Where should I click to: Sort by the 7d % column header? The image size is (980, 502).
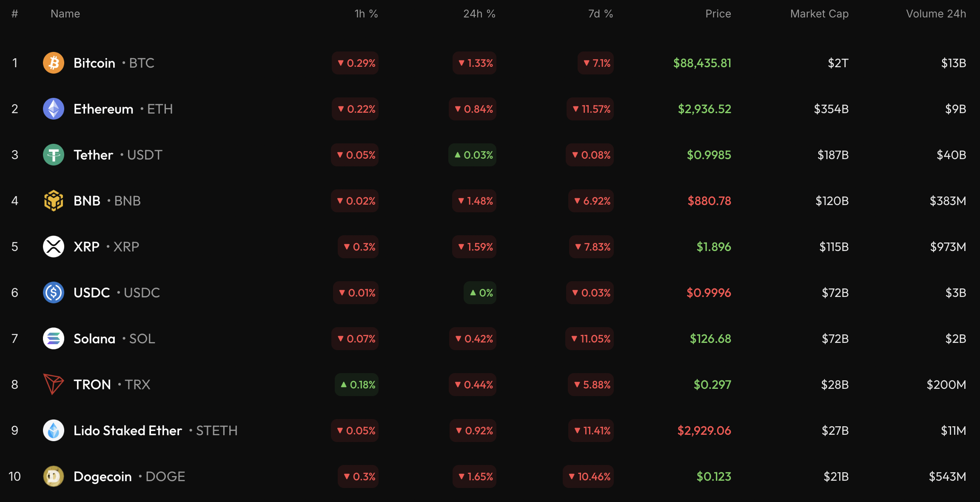click(x=600, y=14)
